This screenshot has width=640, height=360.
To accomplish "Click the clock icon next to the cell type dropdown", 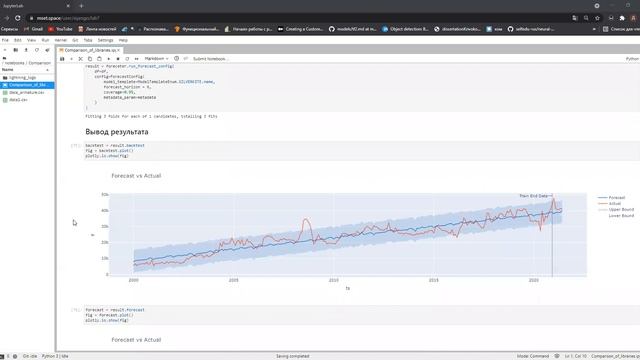I will (x=176, y=59).
